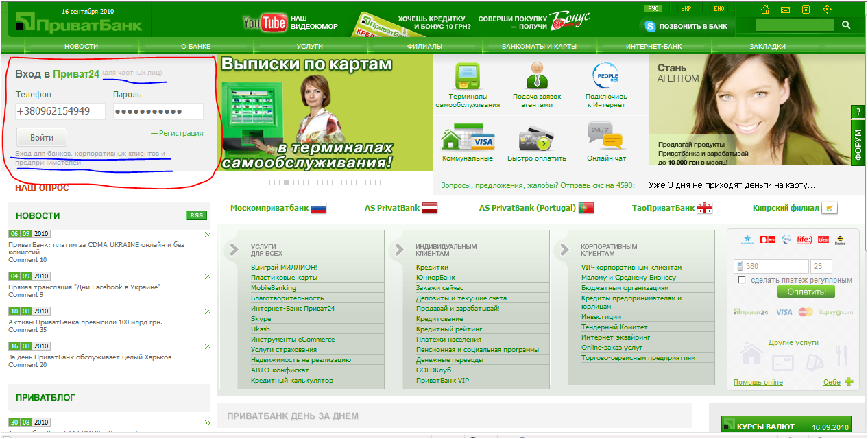Viewport: 868px width, 439px height.
Task: Click the Russian flag next to Москомприватбанк
Action: click(319, 208)
